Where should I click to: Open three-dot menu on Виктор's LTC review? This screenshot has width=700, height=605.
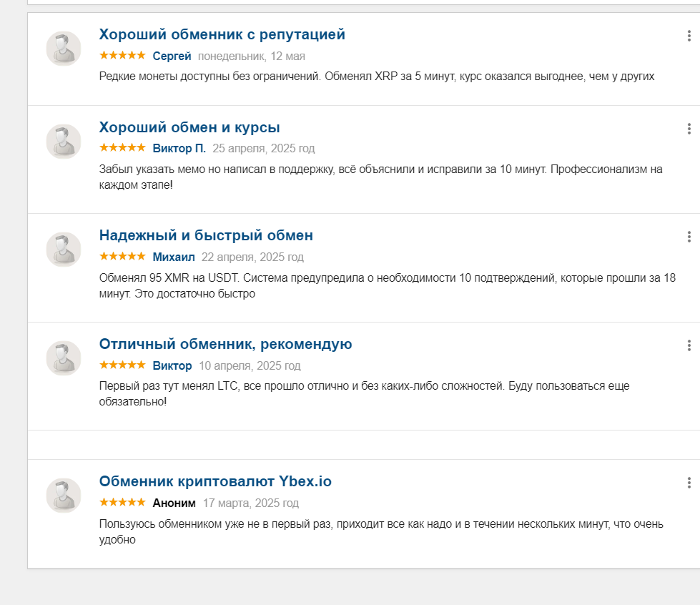[689, 345]
